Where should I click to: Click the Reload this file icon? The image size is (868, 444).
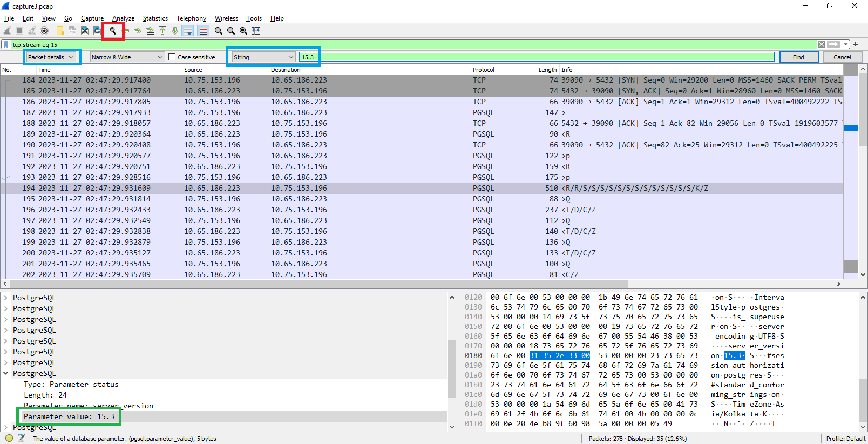[x=97, y=31]
